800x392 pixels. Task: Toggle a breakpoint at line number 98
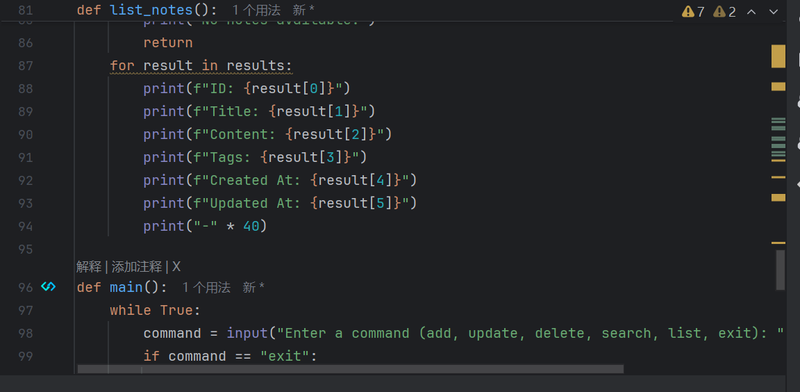(x=26, y=333)
